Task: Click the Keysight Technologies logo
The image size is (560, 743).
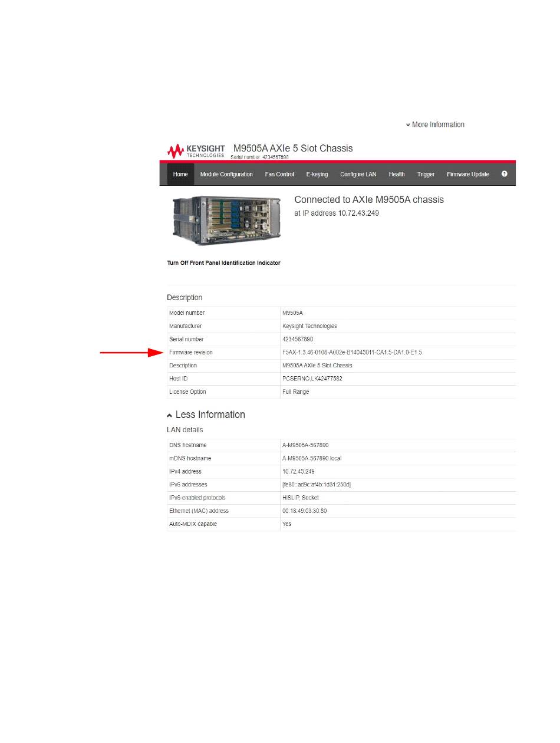Action: 196,151
